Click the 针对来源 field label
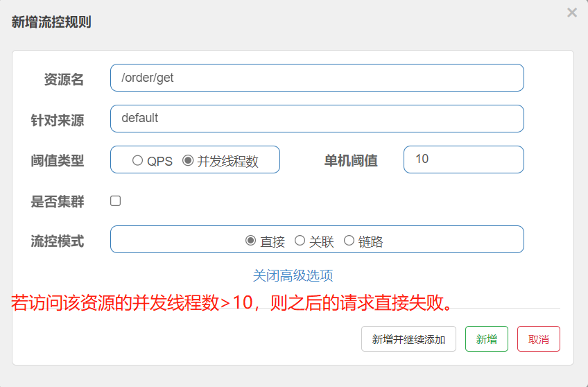 point(58,120)
